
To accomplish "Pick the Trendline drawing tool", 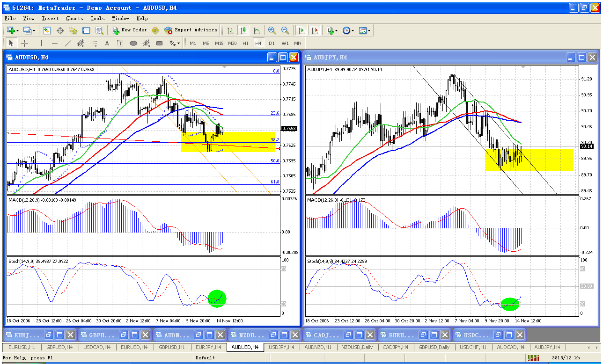I will [68, 43].
